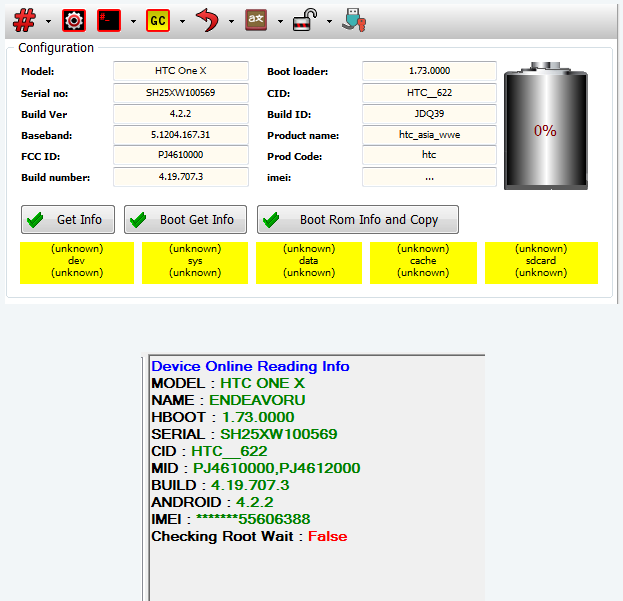Click log line 'ANDROID : 4.2.2'
The width and height of the screenshot is (623, 601).
(x=213, y=503)
